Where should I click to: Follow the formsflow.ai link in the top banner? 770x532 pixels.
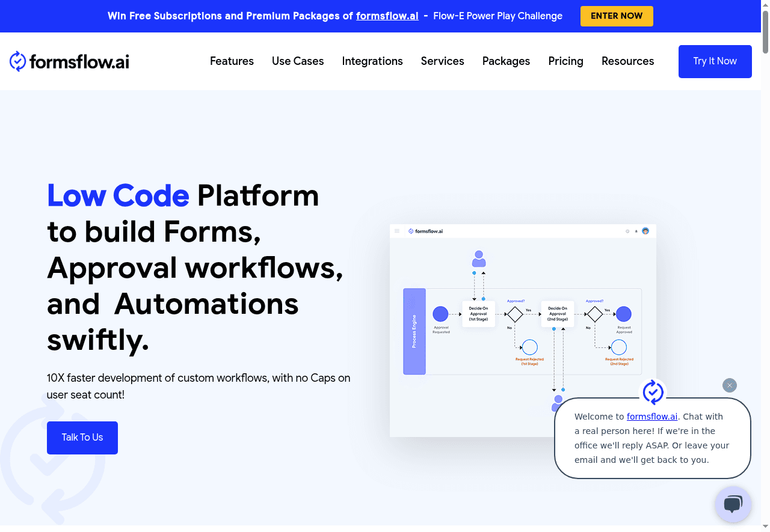tap(387, 16)
